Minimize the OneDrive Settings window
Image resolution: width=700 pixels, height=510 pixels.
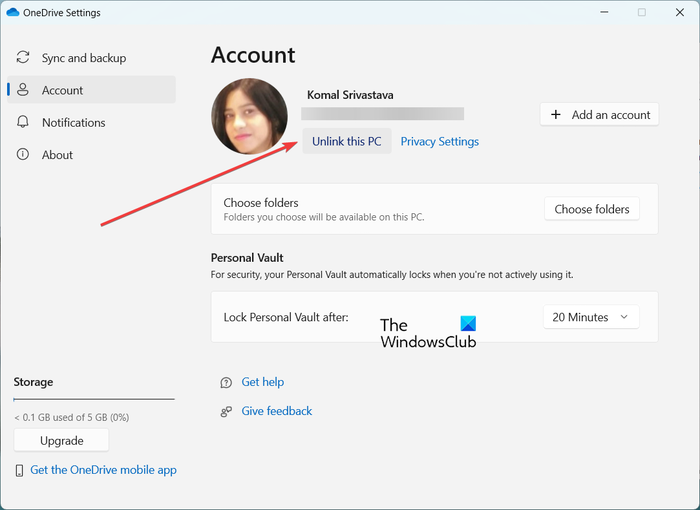pyautogui.click(x=604, y=12)
